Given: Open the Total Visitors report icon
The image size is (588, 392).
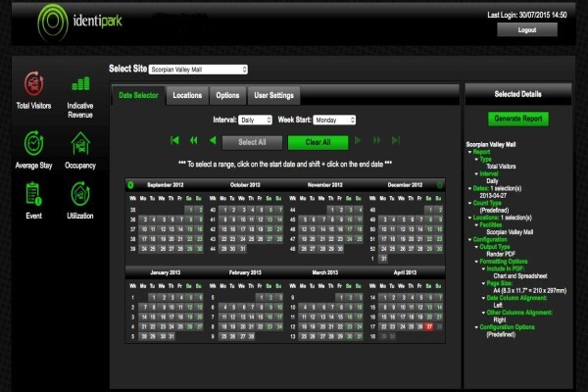Looking at the screenshot, I should (33, 83).
